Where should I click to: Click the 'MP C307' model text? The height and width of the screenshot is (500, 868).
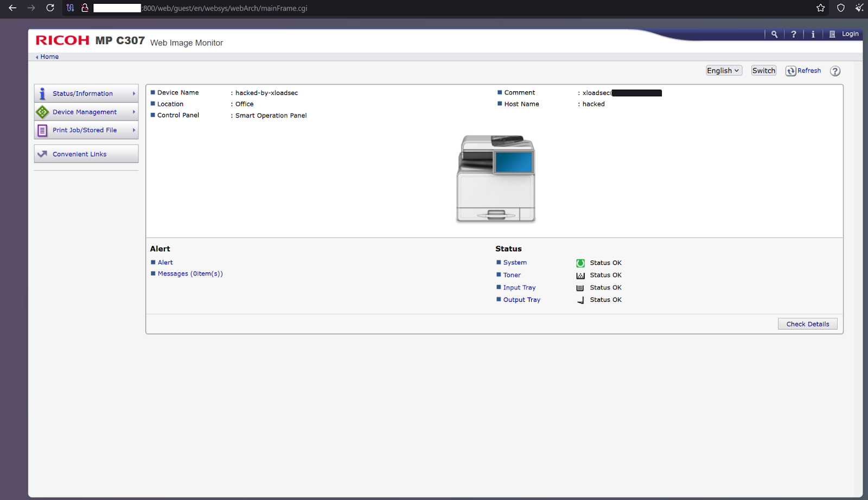coord(120,41)
